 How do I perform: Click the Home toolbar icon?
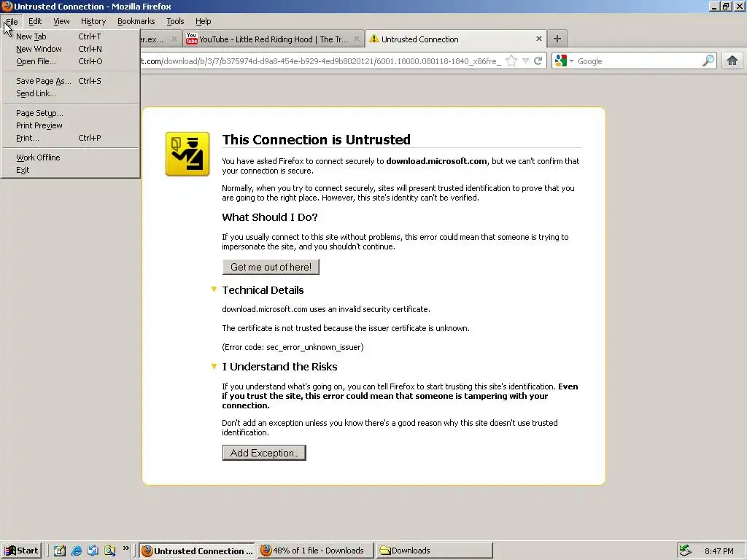tap(732, 61)
